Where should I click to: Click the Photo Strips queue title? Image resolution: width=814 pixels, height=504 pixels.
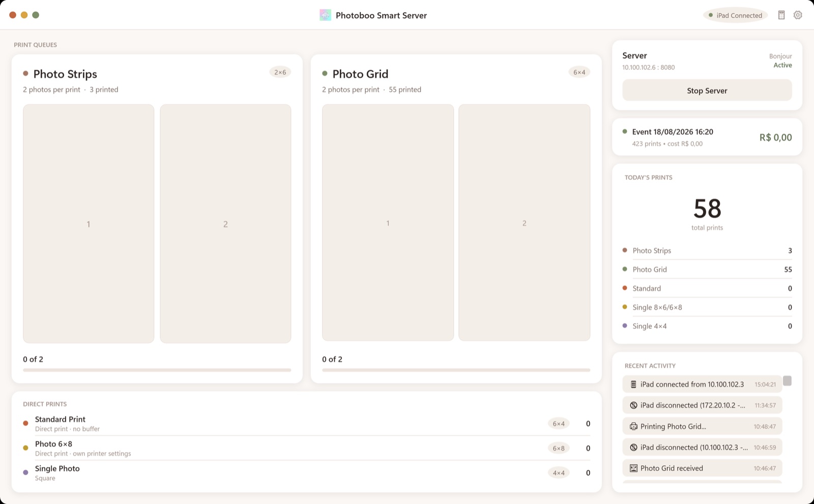[65, 74]
